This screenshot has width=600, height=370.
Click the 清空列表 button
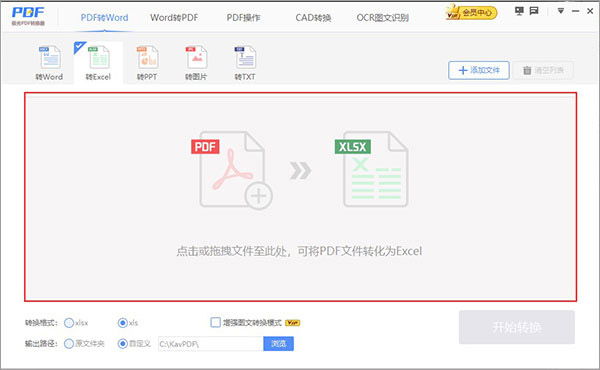543,70
